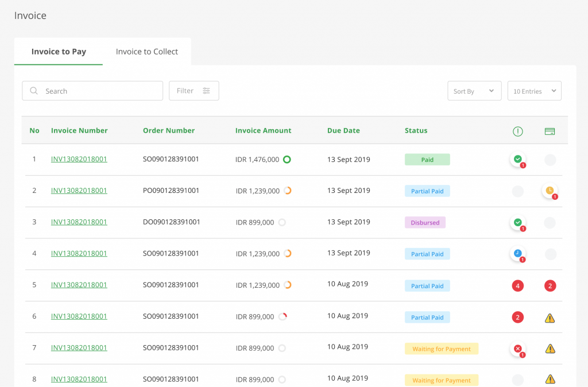Open invoice link in row 7
Image resolution: width=588 pixels, height=387 pixels.
pos(79,348)
